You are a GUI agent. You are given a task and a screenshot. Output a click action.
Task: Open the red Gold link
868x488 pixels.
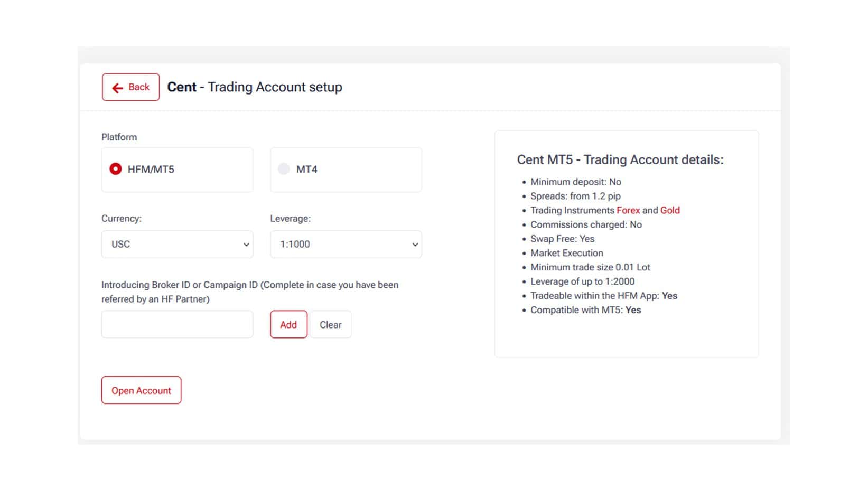pos(670,210)
